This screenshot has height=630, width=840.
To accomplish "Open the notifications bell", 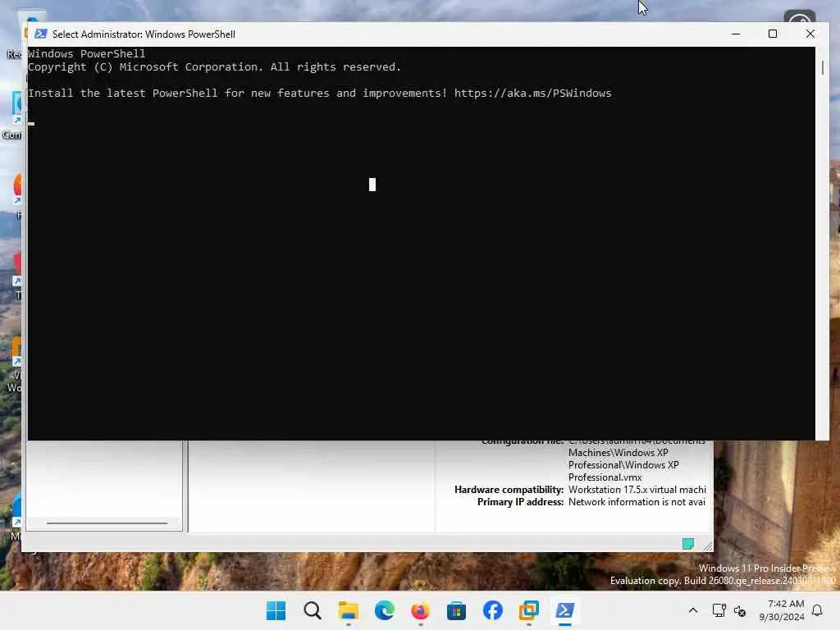I will click(817, 610).
